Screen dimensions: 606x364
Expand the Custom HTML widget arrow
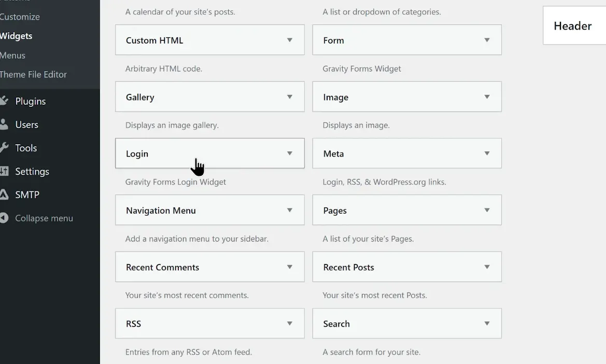[x=290, y=40]
